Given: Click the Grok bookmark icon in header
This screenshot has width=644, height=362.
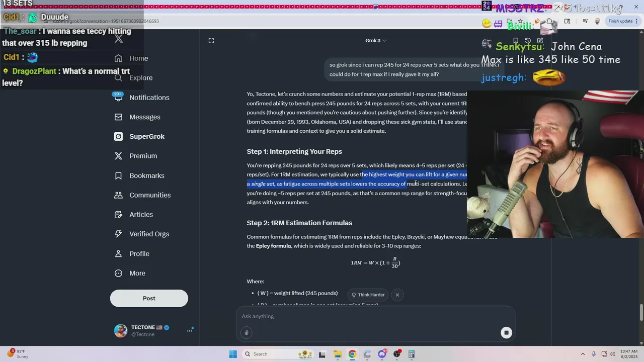Looking at the screenshot, I should (x=516, y=41).
